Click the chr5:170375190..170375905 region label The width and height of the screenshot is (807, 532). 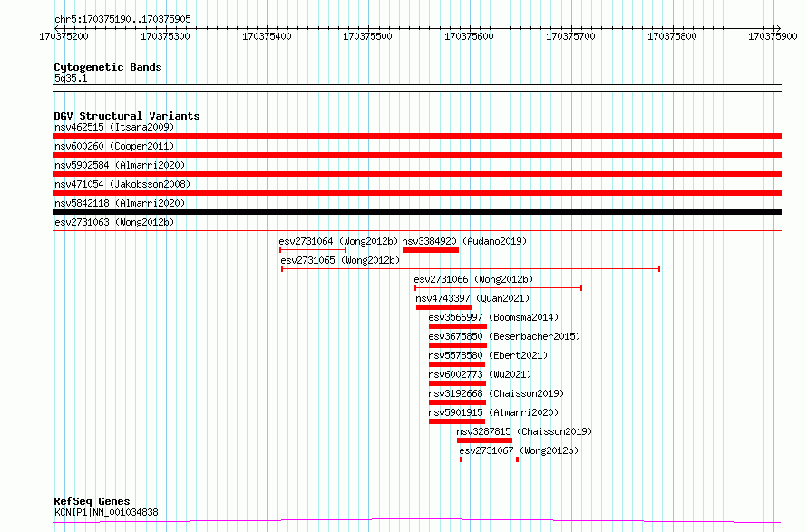click(122, 19)
